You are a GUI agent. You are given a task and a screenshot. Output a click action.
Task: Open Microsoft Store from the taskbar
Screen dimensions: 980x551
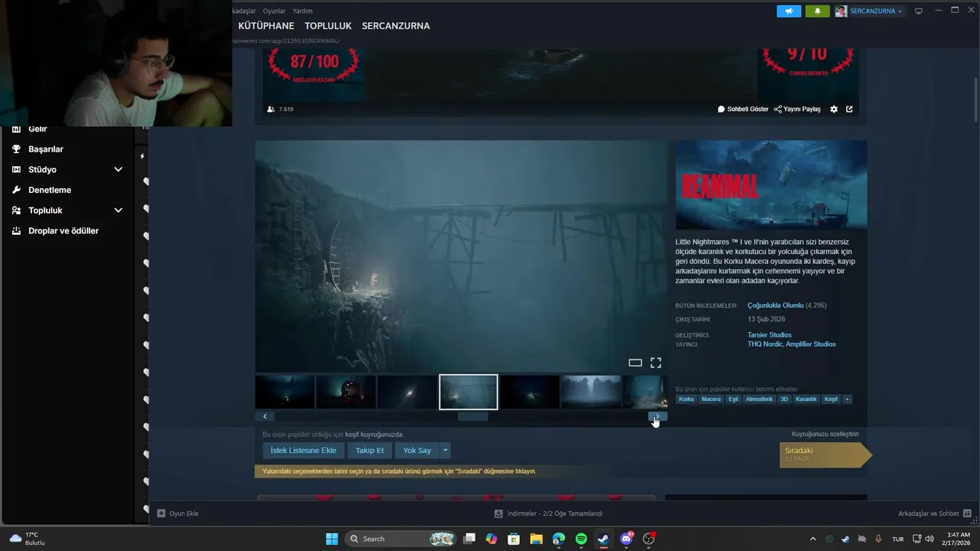(x=514, y=539)
